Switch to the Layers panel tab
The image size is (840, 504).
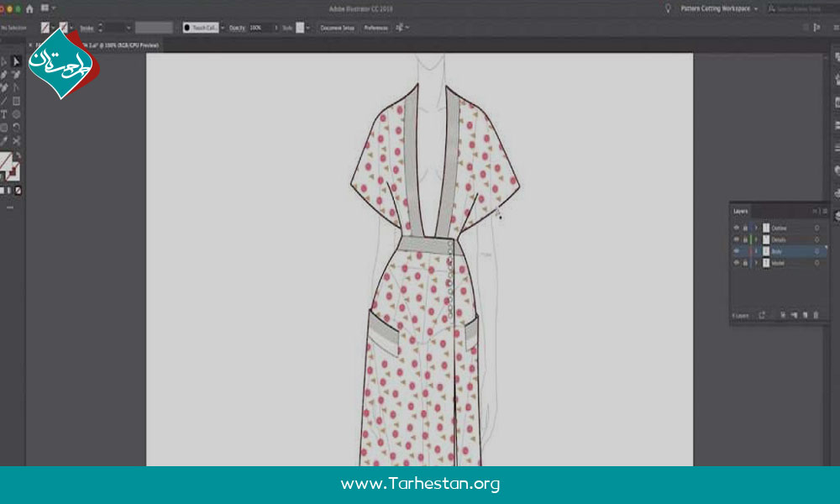tap(740, 212)
